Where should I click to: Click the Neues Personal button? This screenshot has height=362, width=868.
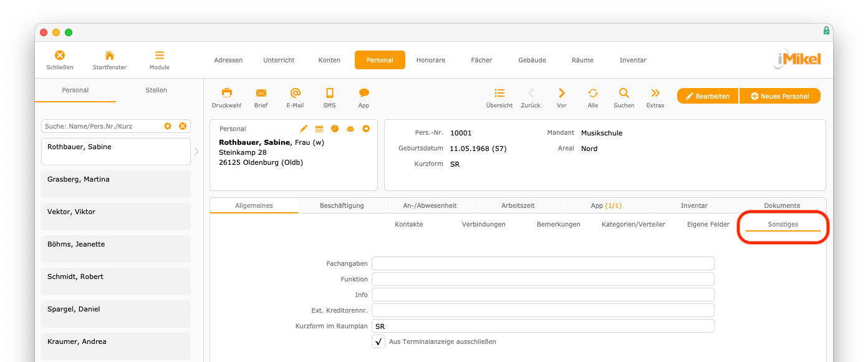click(x=780, y=96)
